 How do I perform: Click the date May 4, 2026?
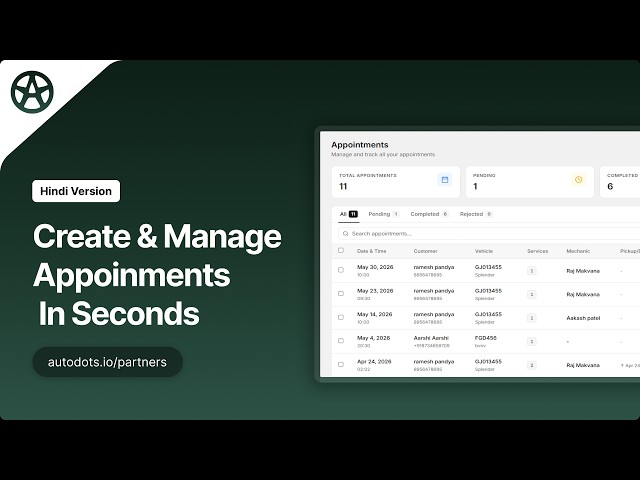point(373,338)
